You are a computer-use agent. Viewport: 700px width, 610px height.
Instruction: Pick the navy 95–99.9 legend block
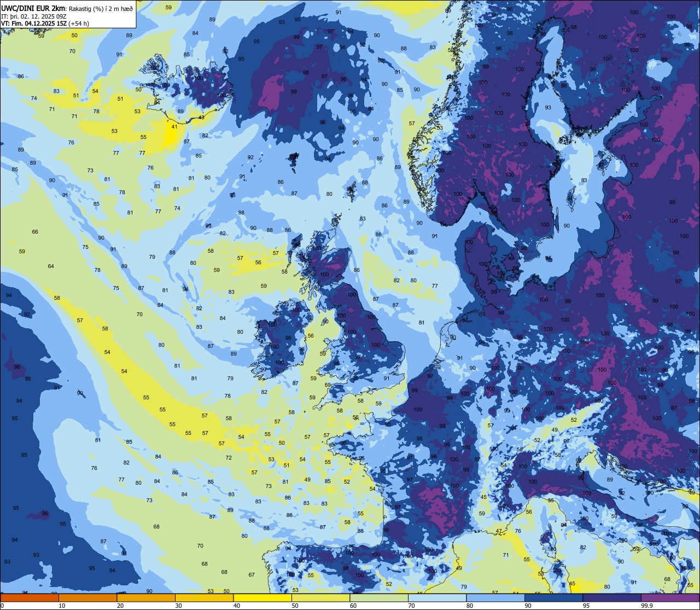[x=612, y=597]
